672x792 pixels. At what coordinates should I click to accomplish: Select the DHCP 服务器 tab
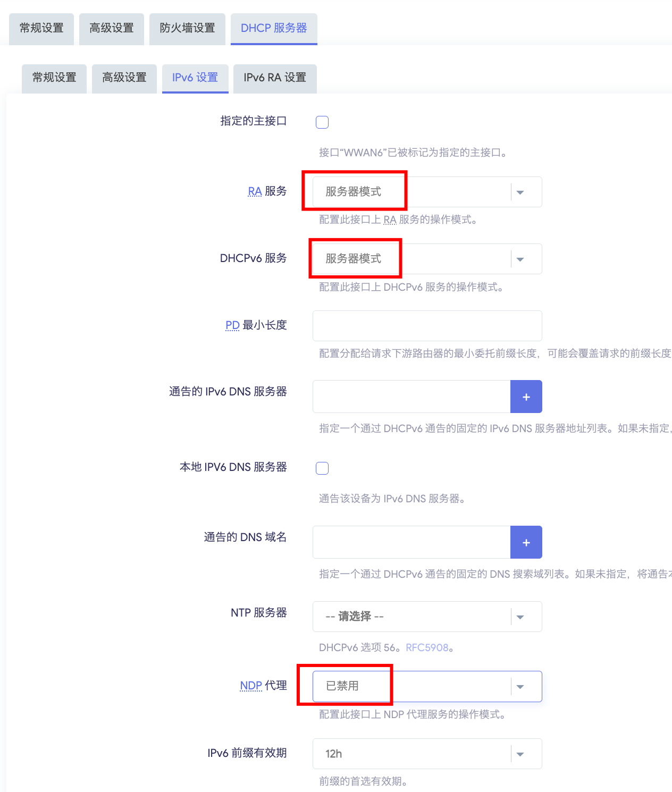coord(274,28)
